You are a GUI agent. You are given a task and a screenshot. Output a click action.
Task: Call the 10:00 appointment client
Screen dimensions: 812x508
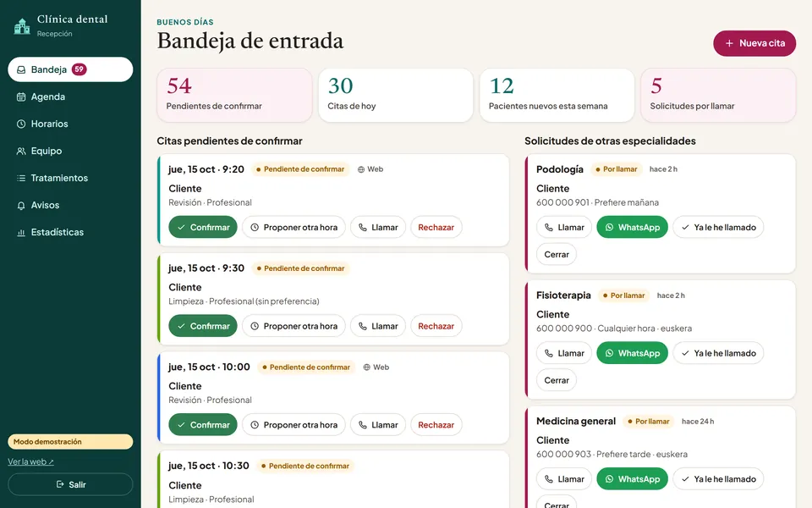(378, 424)
